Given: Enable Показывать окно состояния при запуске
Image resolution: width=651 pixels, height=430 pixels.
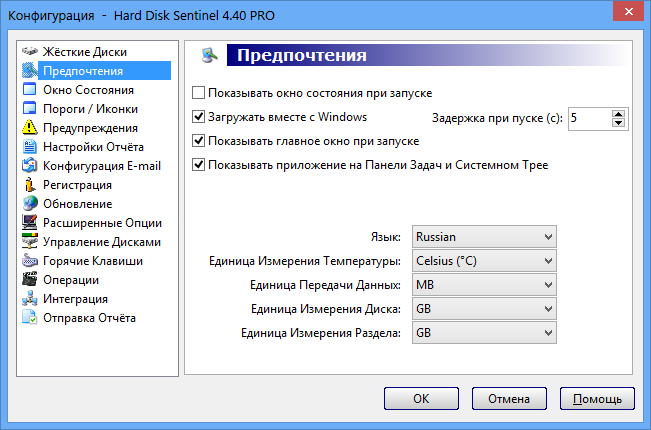Looking at the screenshot, I should 198,93.
